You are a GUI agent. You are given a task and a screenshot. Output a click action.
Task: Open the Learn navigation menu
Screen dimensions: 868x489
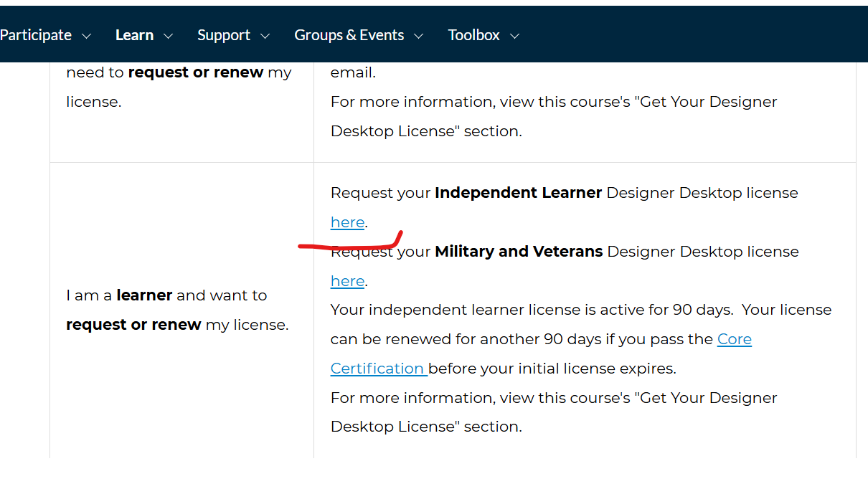134,35
